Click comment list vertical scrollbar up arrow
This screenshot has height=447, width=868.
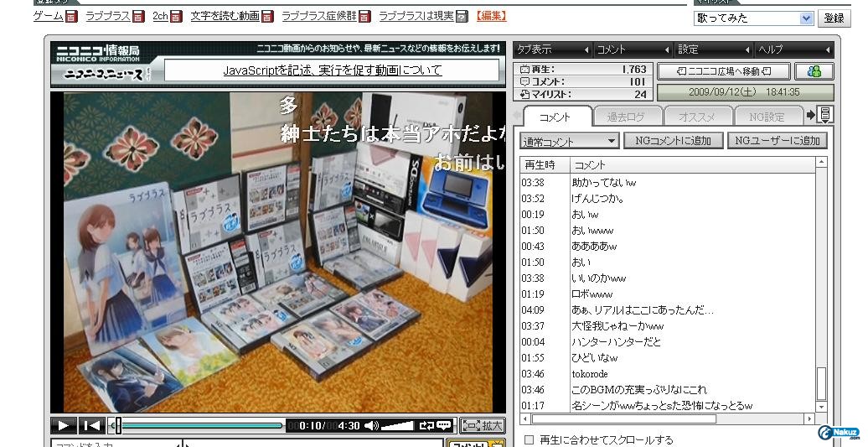click(821, 162)
